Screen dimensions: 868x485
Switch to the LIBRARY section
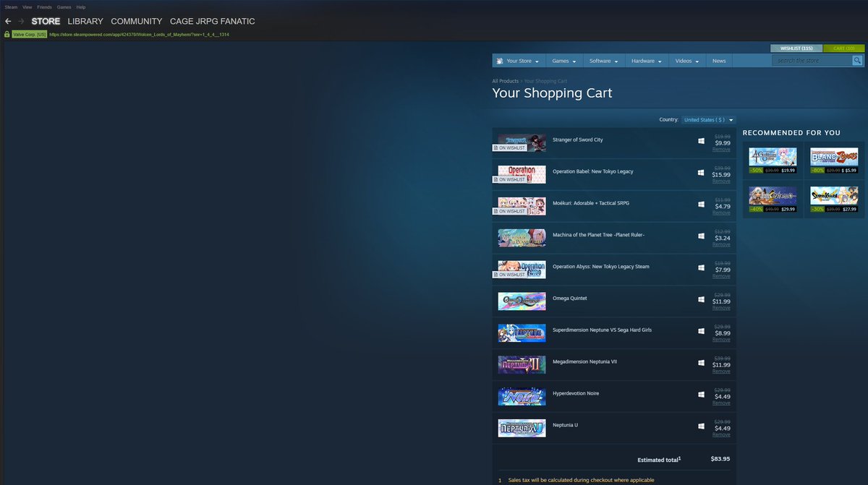pyautogui.click(x=85, y=21)
